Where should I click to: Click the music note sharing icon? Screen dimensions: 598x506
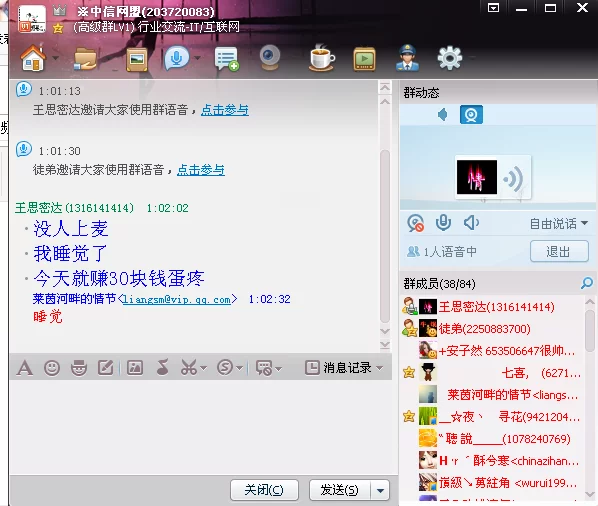tap(163, 367)
